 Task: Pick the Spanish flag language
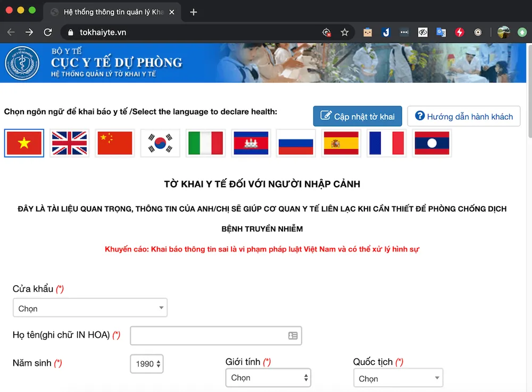tap(341, 143)
